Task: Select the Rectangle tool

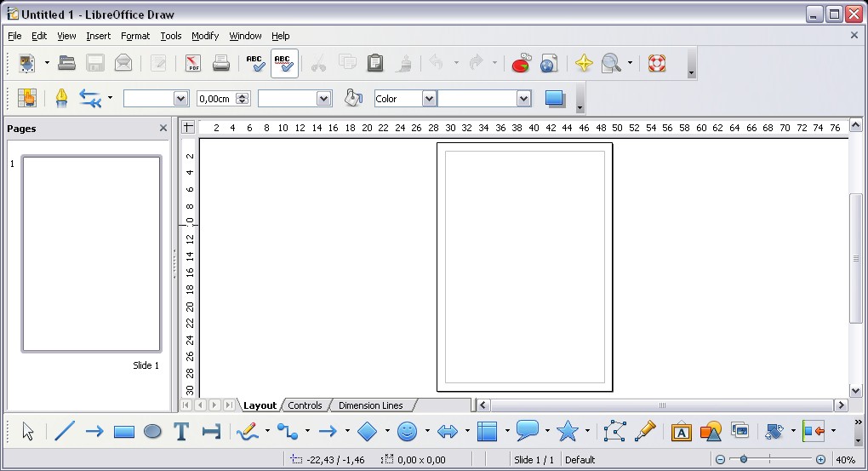Action: (x=124, y=431)
